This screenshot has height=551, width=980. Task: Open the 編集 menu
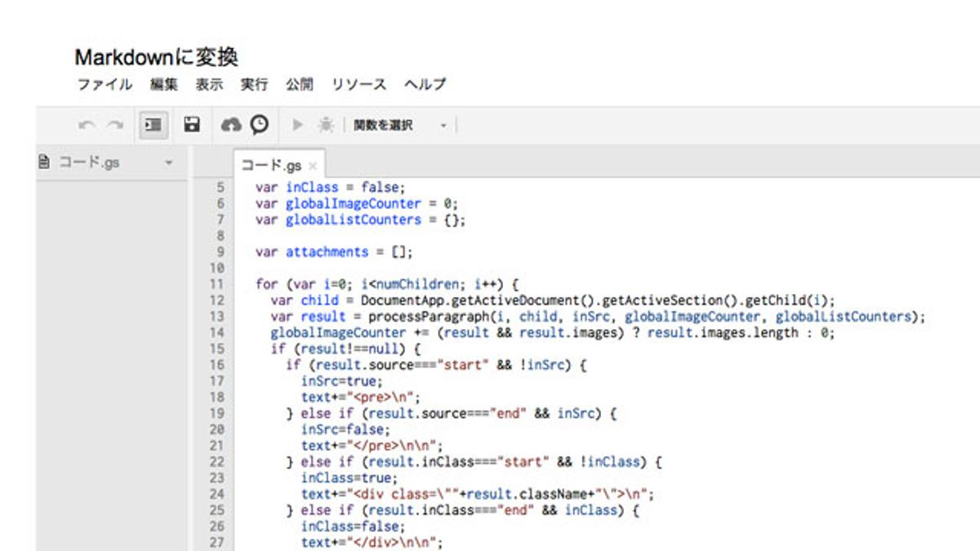(163, 84)
